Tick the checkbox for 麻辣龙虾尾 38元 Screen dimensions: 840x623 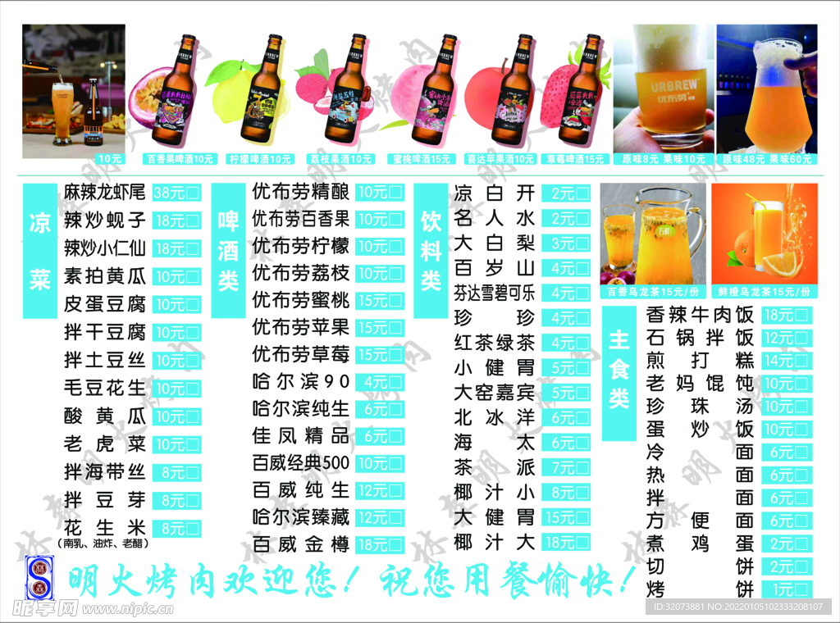click(192, 192)
